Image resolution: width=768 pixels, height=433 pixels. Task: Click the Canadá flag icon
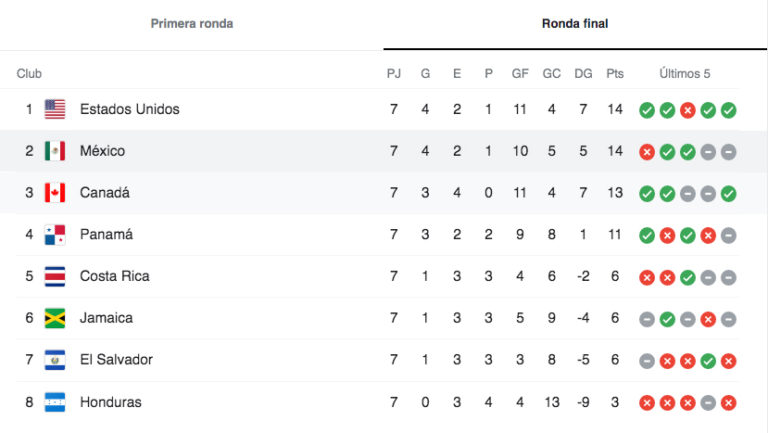click(x=55, y=192)
